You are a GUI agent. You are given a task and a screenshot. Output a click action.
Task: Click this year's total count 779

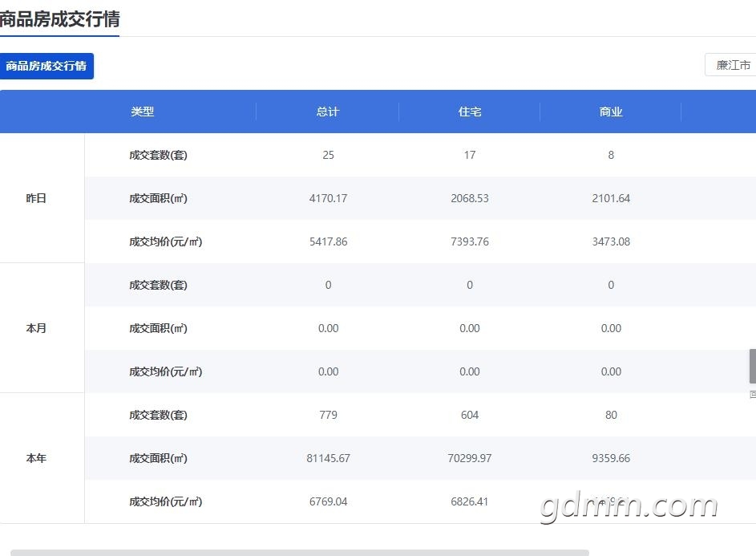(x=328, y=415)
